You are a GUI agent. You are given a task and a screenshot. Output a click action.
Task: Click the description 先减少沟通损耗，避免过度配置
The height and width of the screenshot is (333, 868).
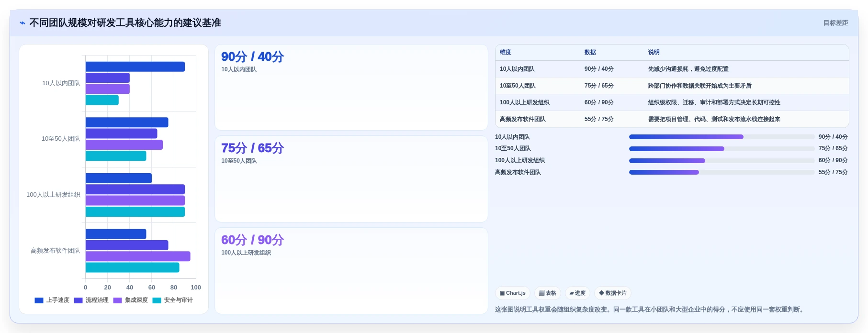[688, 69]
